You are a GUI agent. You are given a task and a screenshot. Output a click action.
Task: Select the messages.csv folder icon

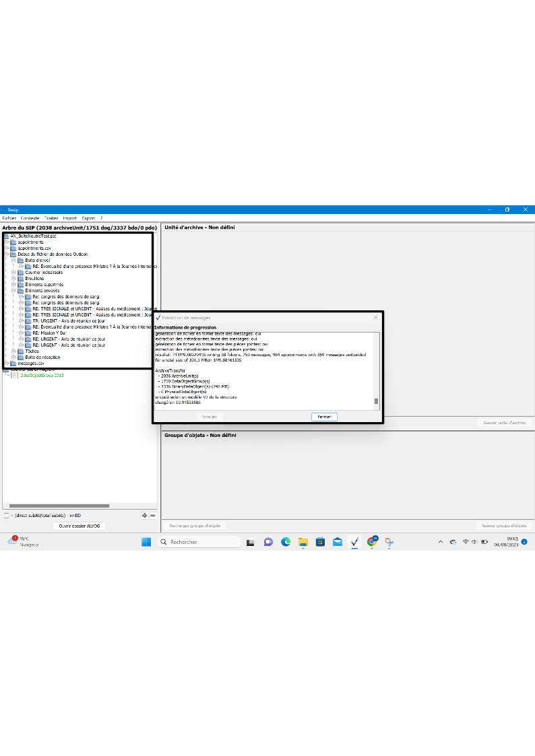pos(13,364)
